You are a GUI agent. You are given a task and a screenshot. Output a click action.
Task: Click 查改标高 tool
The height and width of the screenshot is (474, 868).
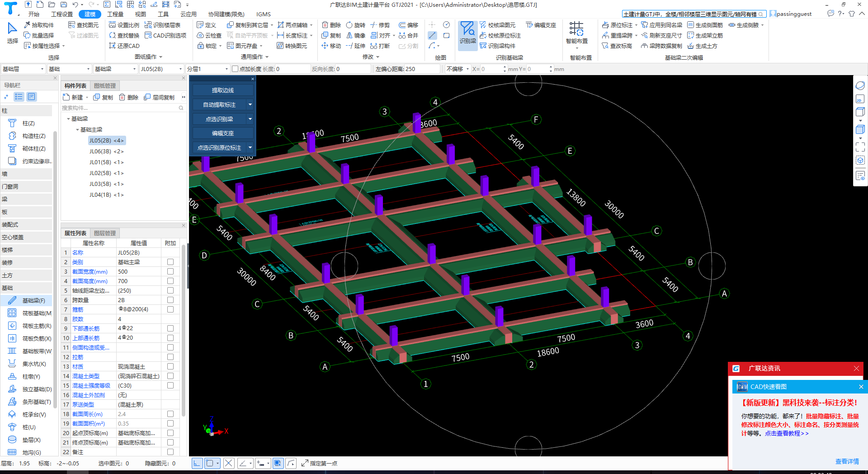click(617, 46)
